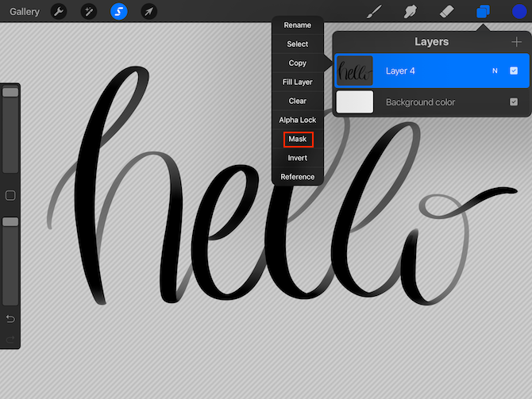
Task: Add a Mask to Layer 4
Action: (x=298, y=139)
